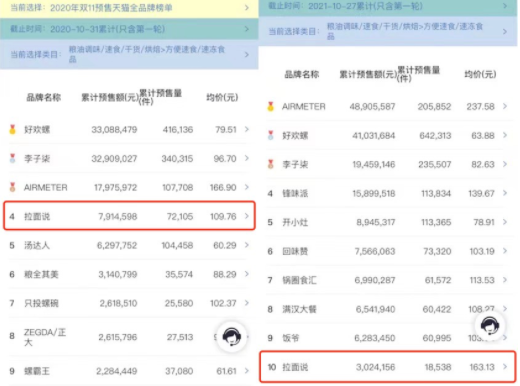This screenshot has width=520, height=386.
Task: Click the silver medal icon beside 李子柒 in left list
Action: pyautogui.click(x=13, y=158)
